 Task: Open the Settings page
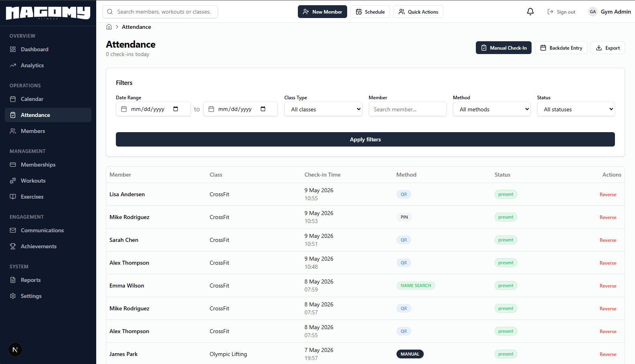tap(48, 296)
